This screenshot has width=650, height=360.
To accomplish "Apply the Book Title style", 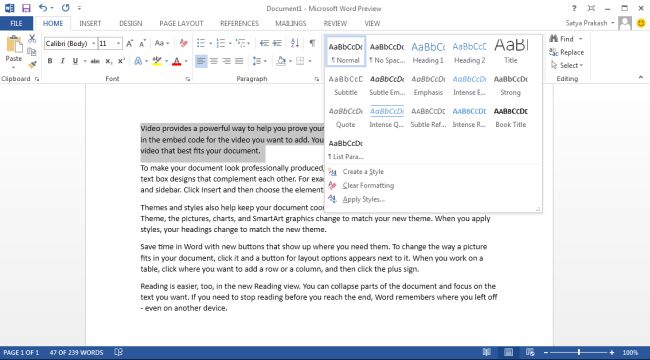I will (x=511, y=117).
